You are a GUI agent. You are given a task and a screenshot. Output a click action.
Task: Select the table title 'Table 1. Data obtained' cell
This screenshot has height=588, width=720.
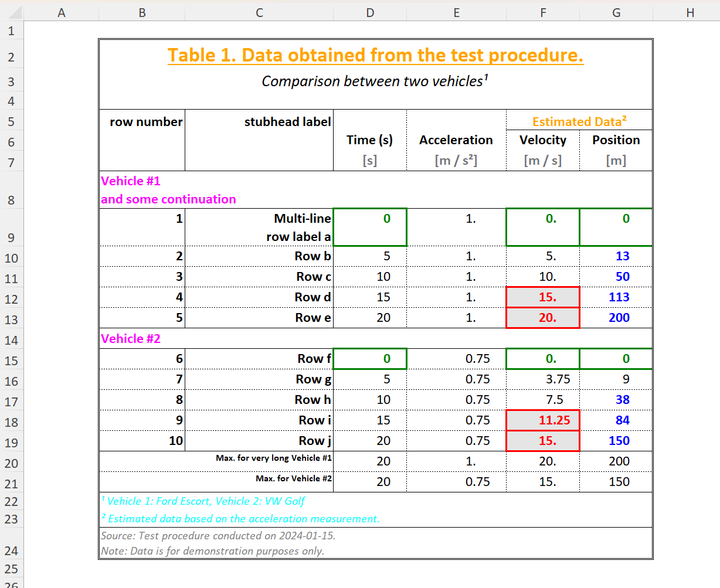click(x=375, y=55)
